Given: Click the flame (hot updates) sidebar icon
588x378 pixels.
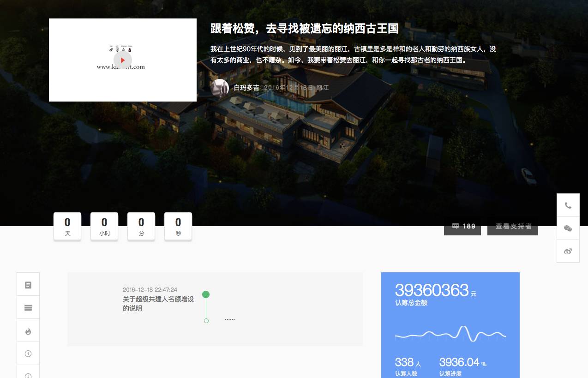Looking at the screenshot, I should (28, 330).
